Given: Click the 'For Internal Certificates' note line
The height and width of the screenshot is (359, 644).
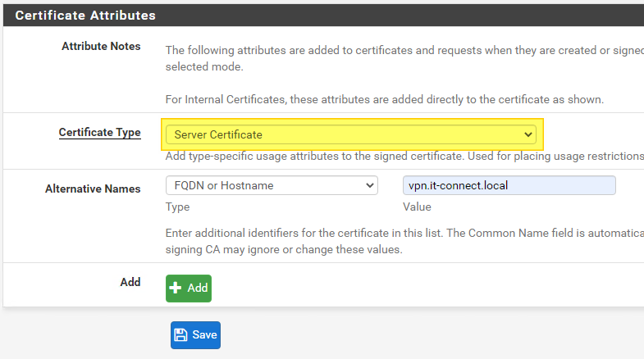Looking at the screenshot, I should click(384, 100).
